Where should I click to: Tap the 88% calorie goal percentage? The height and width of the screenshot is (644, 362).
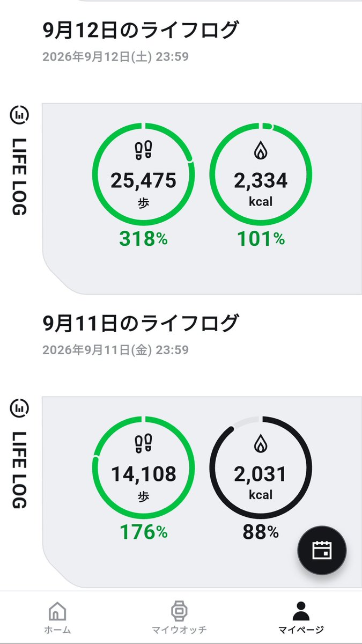[261, 531]
